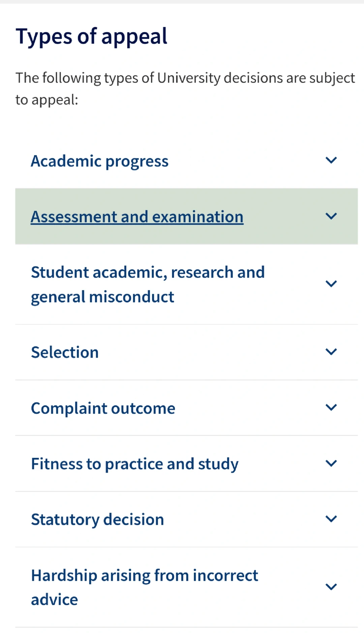Click the Types of appeal heading
This screenshot has width=364, height=633.
(x=91, y=37)
